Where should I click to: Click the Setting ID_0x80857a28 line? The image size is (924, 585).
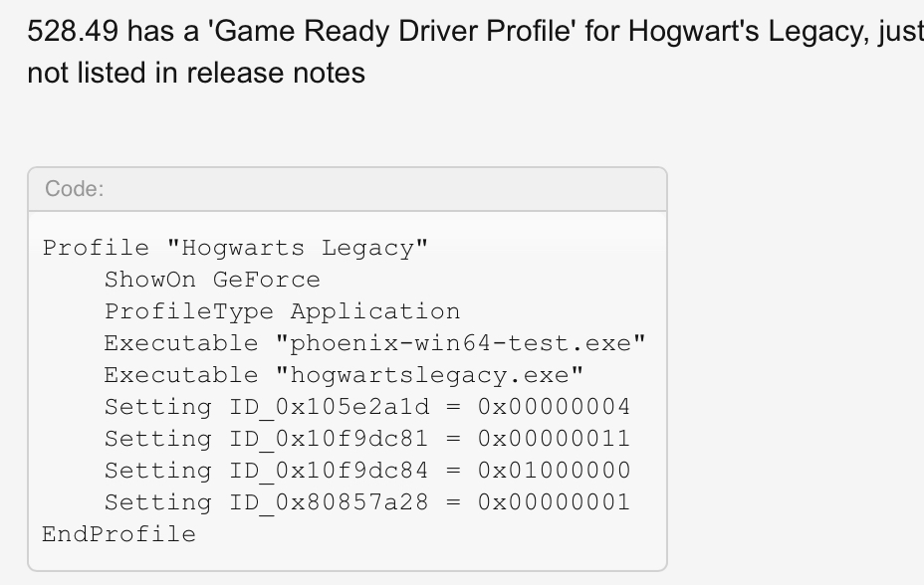coord(367,502)
